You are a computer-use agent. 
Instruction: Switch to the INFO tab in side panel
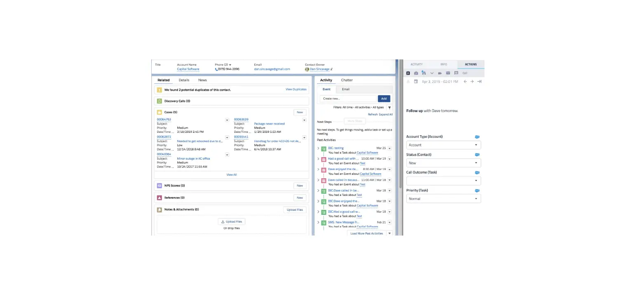444,64
